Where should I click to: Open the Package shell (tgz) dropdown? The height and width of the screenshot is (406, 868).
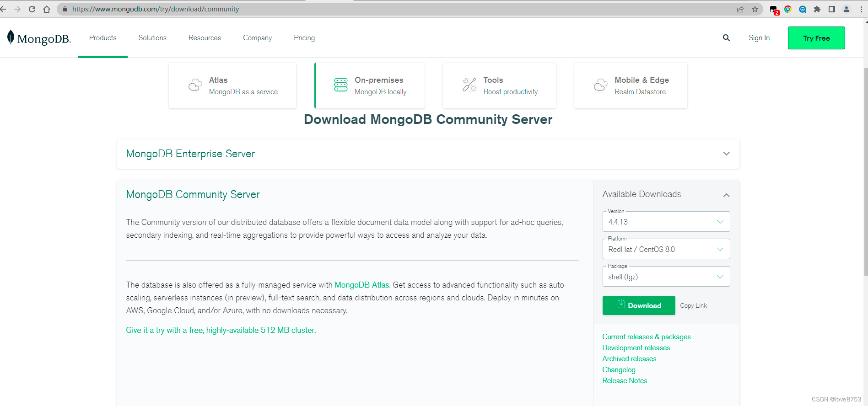click(x=666, y=277)
